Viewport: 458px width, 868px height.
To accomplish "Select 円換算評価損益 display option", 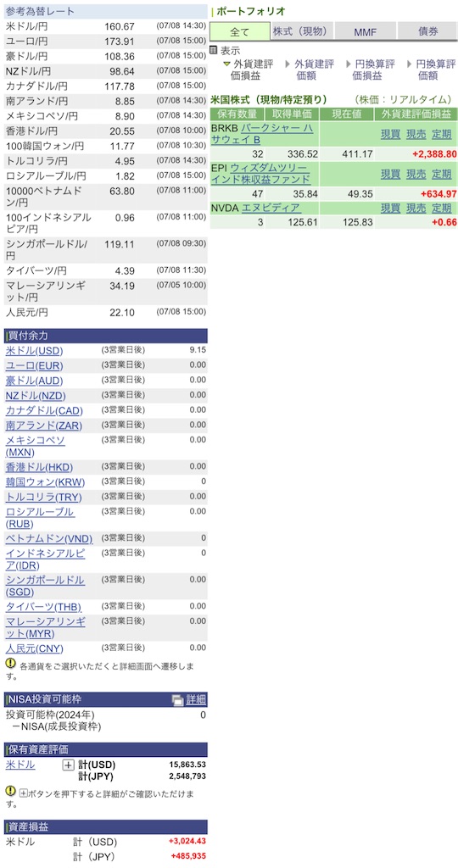I will point(375,70).
